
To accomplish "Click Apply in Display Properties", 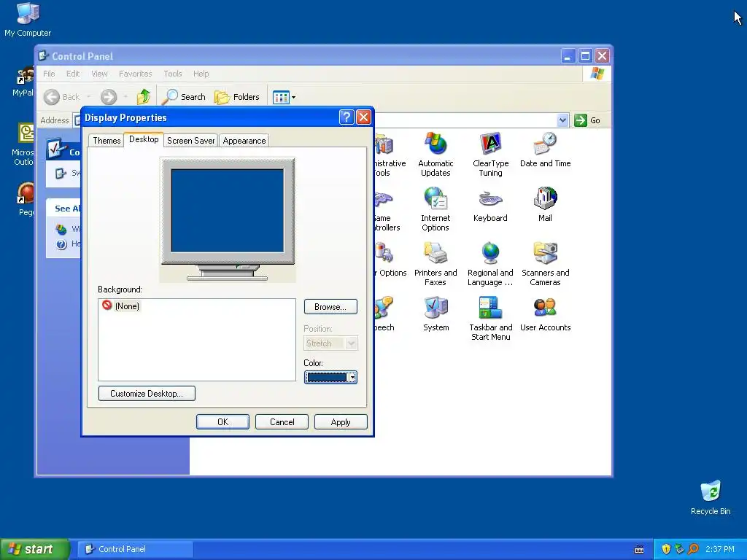I will click(341, 422).
